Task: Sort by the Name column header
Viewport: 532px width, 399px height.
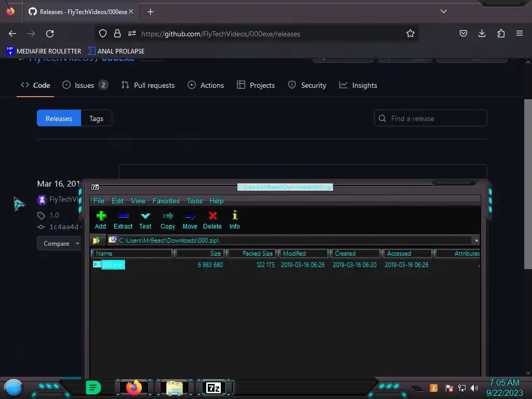Action: [x=132, y=254]
